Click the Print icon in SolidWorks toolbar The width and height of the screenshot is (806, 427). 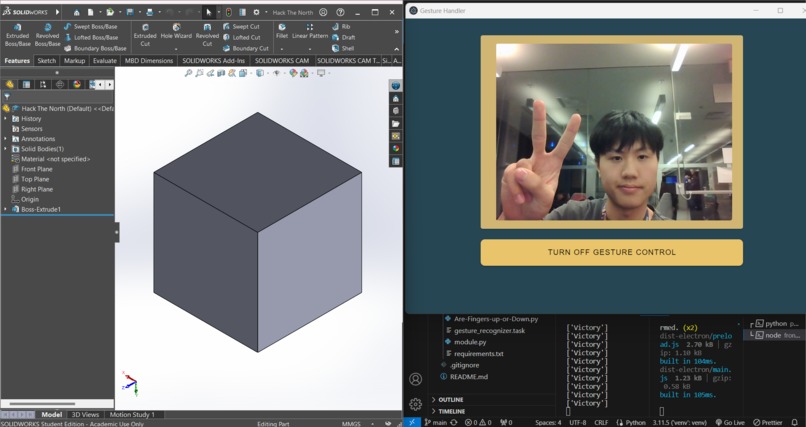tap(150, 12)
